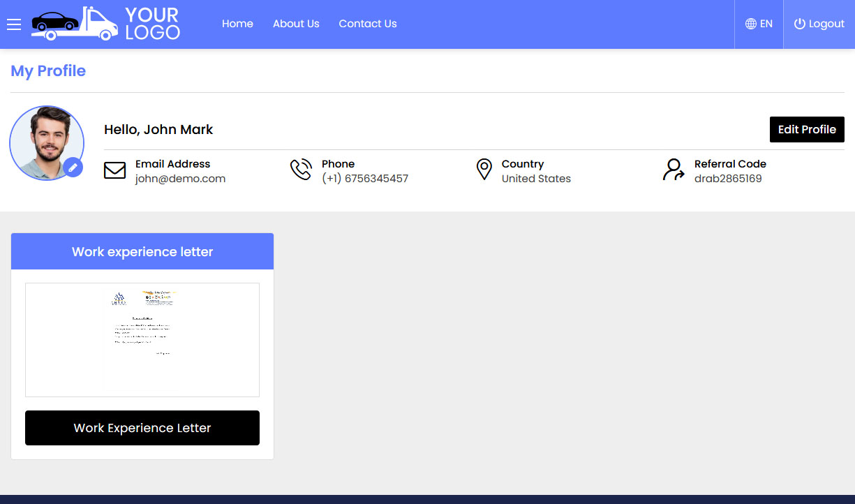
Task: Click the globe language icon
Action: pos(751,24)
